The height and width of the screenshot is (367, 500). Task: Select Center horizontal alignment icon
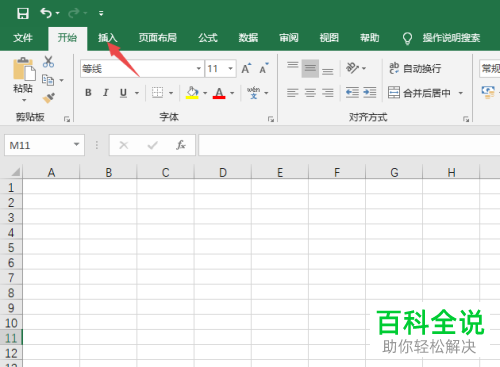(x=310, y=93)
